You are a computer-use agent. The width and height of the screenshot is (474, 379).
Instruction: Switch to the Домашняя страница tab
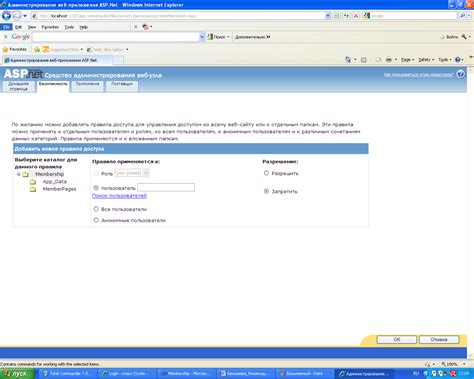(18, 86)
